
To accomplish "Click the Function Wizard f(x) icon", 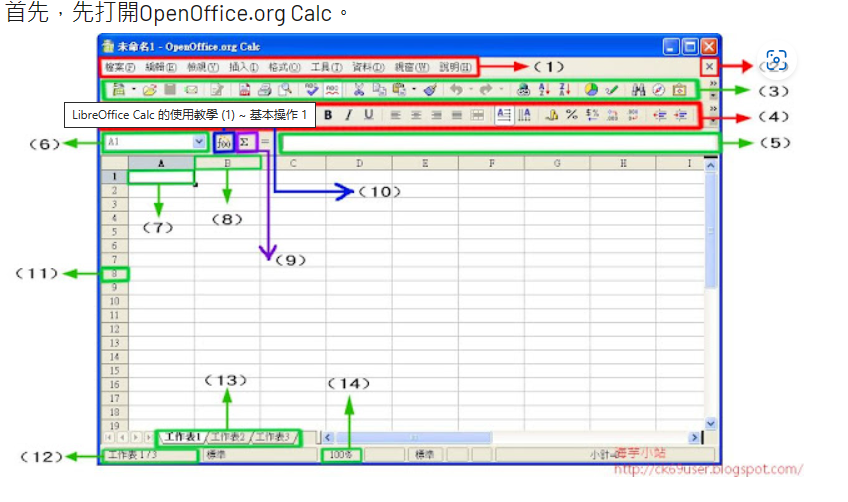I will click(x=224, y=142).
